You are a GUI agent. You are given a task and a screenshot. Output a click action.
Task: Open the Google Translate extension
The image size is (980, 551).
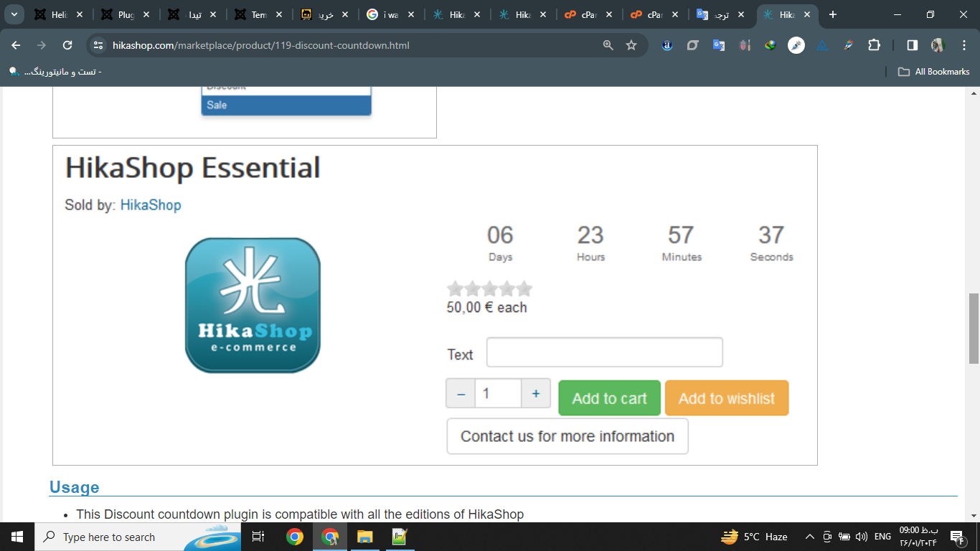pyautogui.click(x=719, y=45)
